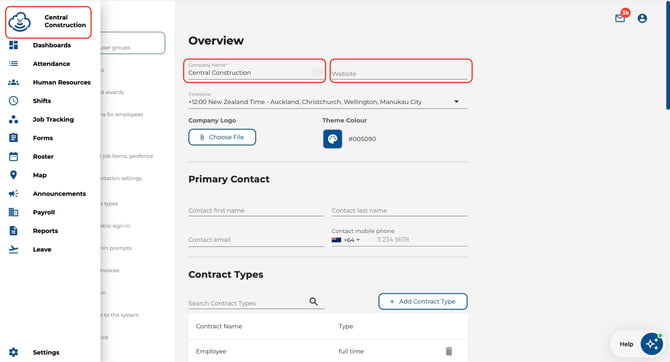Image resolution: width=670 pixels, height=362 pixels.
Task: Open the Theme Colour palette picker
Action: click(332, 139)
